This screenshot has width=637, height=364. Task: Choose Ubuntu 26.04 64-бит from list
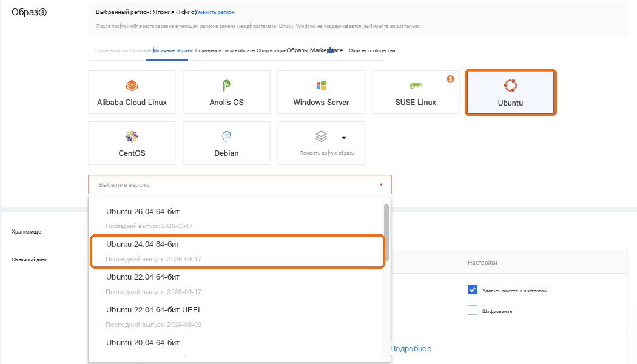click(237, 218)
